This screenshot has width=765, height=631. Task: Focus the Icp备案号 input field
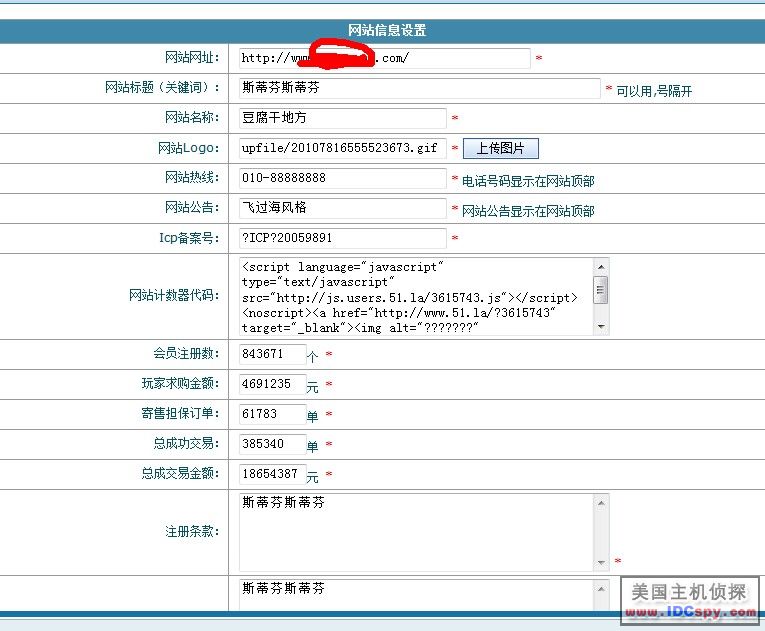tap(342, 238)
